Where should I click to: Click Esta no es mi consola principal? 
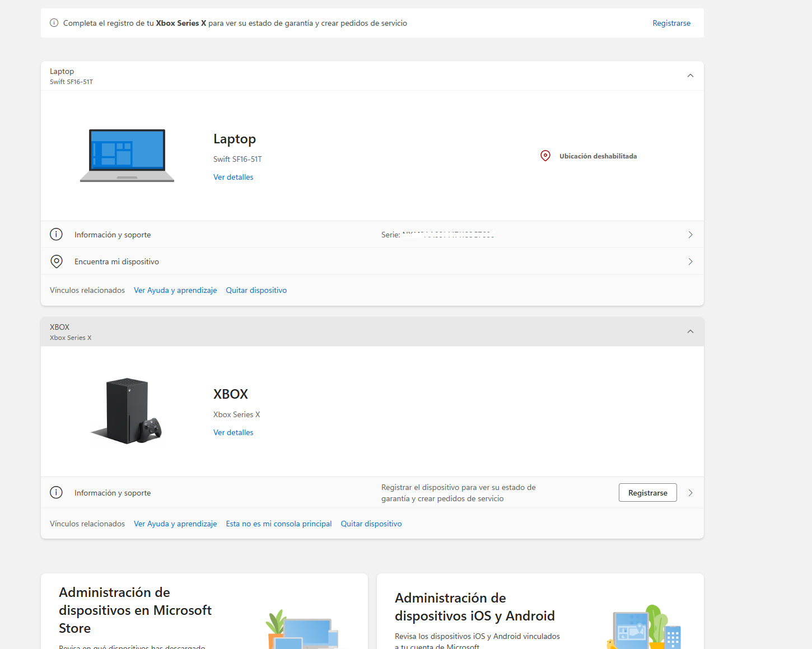pyautogui.click(x=279, y=524)
